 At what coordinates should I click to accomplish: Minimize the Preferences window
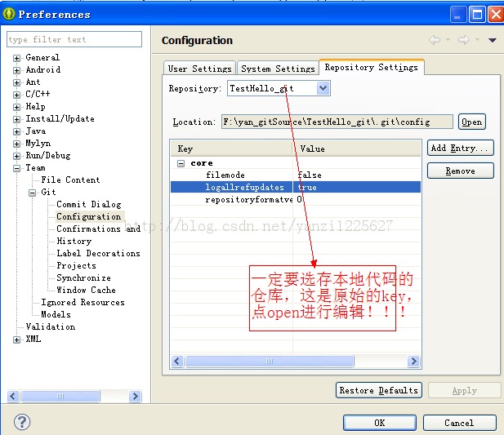457,15
